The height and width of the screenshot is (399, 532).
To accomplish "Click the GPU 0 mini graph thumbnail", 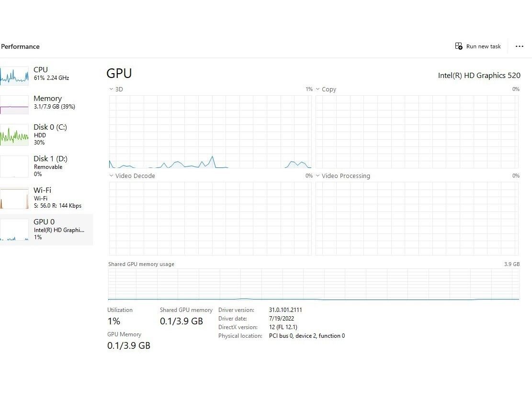I will point(14,230).
